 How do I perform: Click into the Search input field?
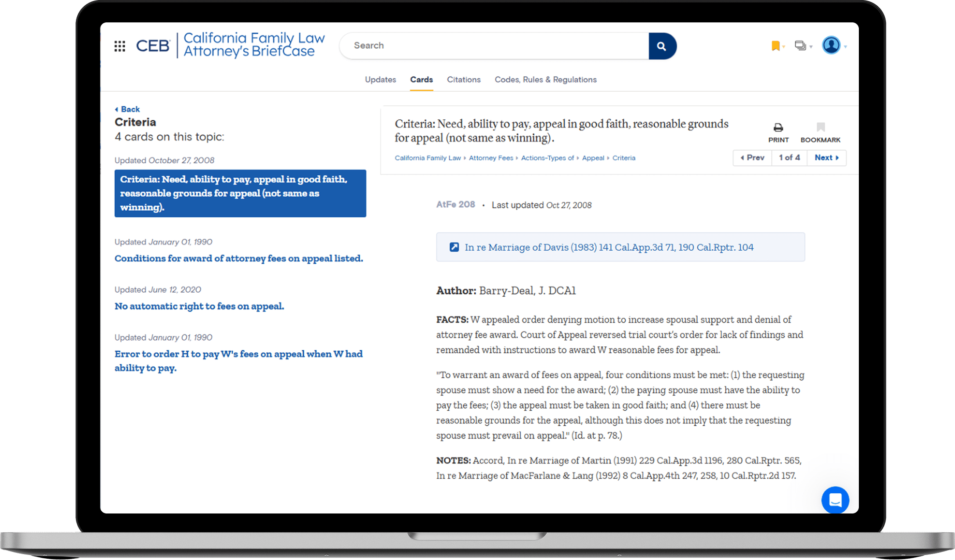coord(494,46)
